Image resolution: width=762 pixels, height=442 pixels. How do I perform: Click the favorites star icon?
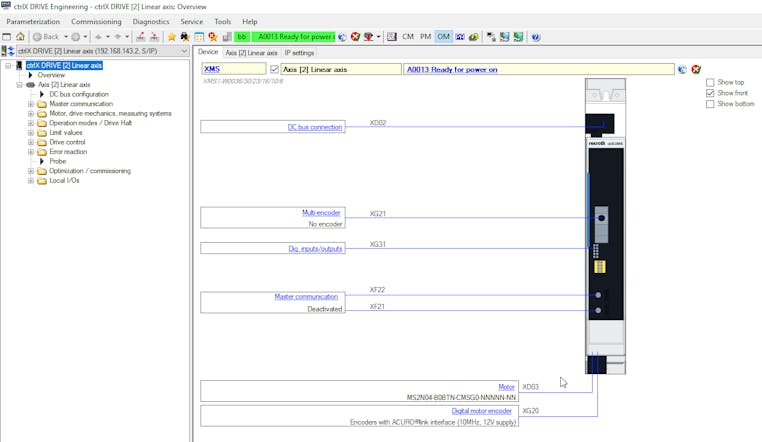click(172, 36)
